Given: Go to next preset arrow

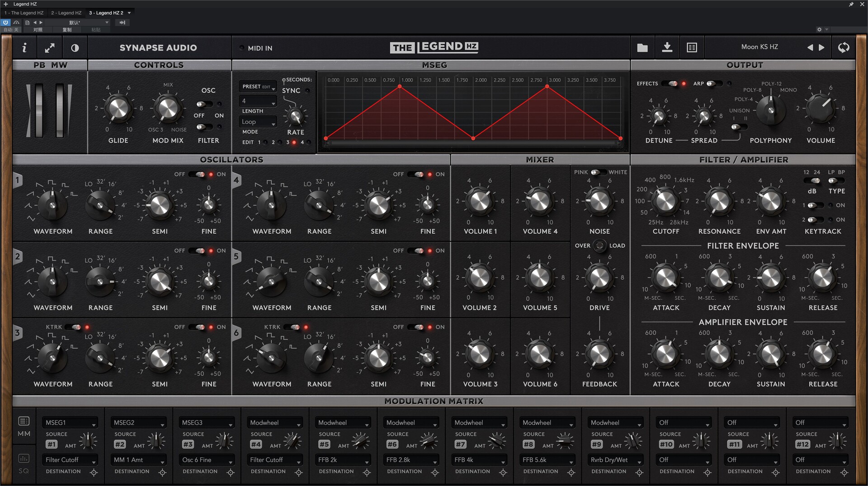Looking at the screenshot, I should (x=821, y=47).
